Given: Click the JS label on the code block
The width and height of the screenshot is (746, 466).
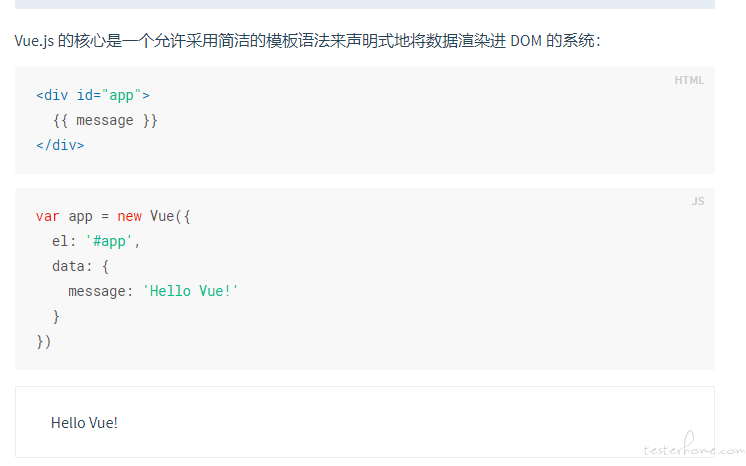Looking at the screenshot, I should 697,201.
